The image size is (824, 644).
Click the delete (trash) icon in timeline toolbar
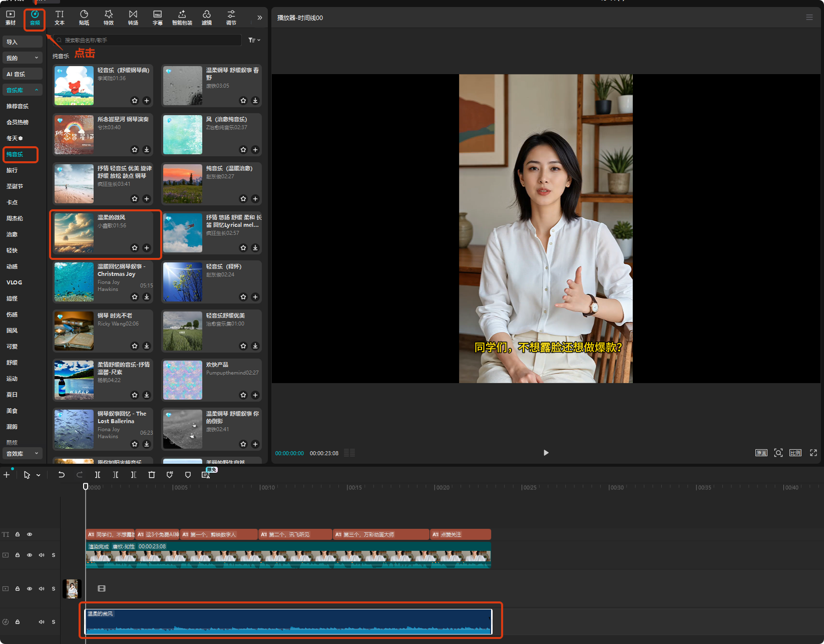point(152,475)
